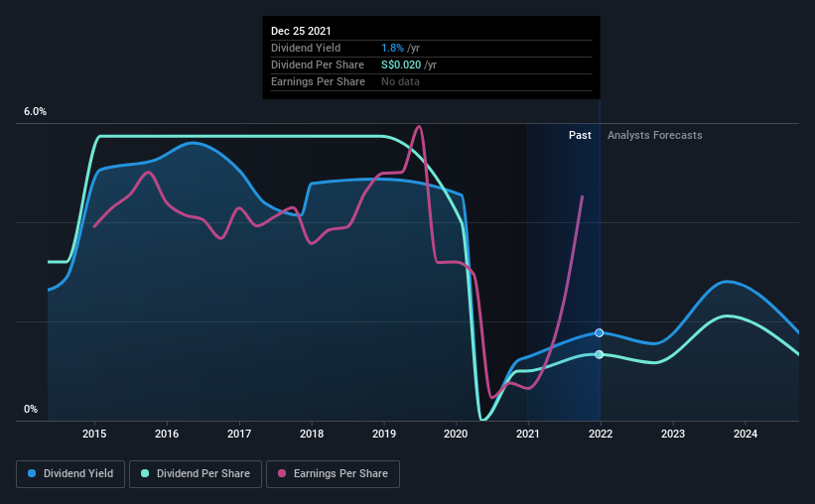Select the teal data point marker at 2022
The height and width of the screenshot is (504, 815).
(x=600, y=354)
